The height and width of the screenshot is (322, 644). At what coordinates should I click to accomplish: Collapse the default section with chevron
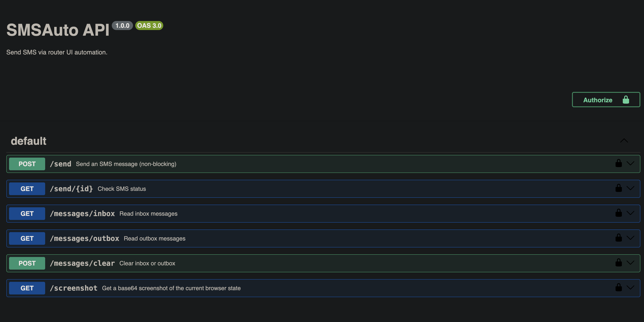coord(624,141)
